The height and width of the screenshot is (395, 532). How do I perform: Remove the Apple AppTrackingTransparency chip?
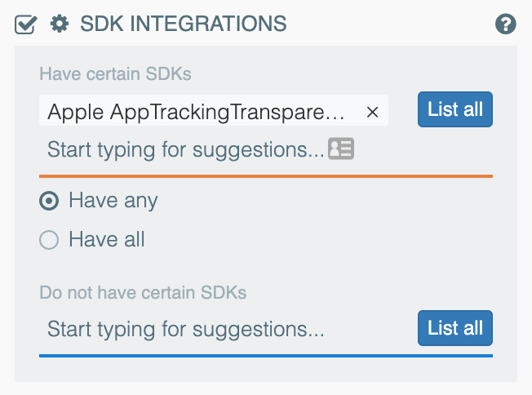373,113
